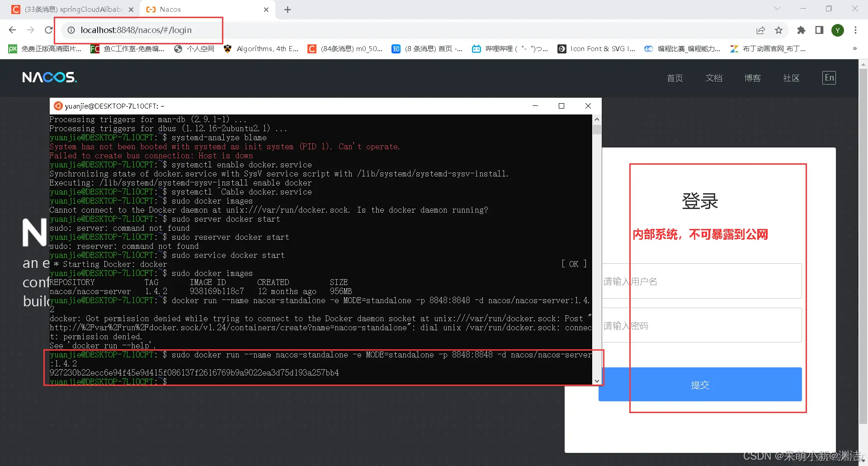Open the Chrome three-dot menu
The width and height of the screenshot is (868, 466).
click(x=855, y=30)
